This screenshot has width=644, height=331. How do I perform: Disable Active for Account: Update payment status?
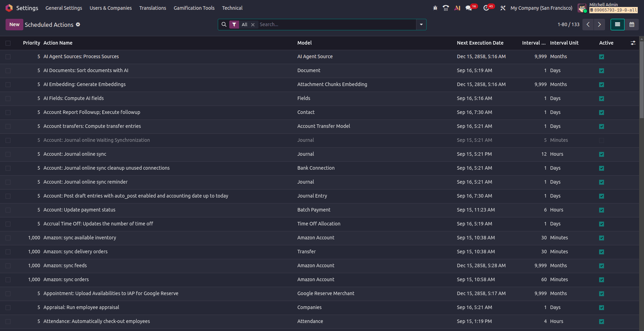602,210
